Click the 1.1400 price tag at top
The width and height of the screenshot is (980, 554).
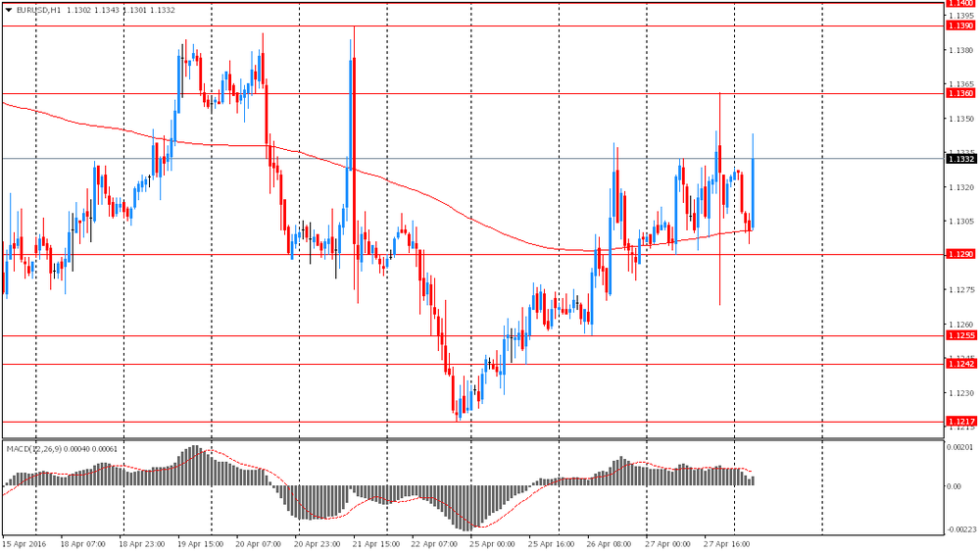click(x=959, y=4)
